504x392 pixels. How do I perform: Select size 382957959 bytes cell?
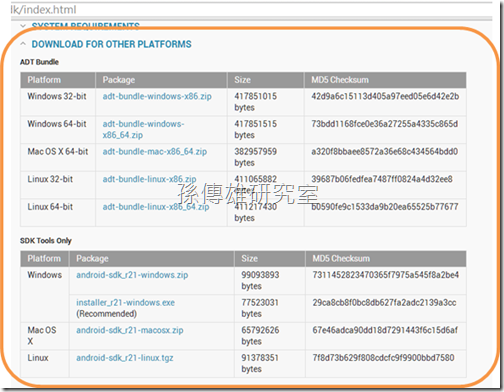click(x=266, y=157)
